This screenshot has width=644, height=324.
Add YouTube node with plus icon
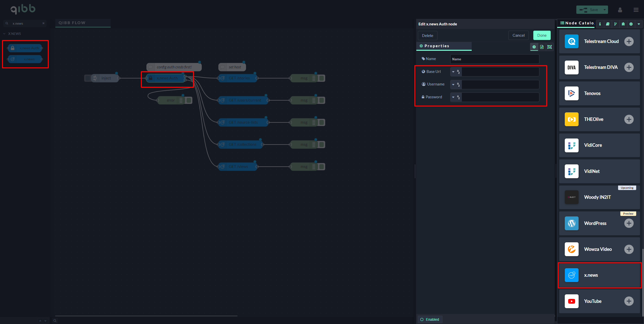point(629,301)
